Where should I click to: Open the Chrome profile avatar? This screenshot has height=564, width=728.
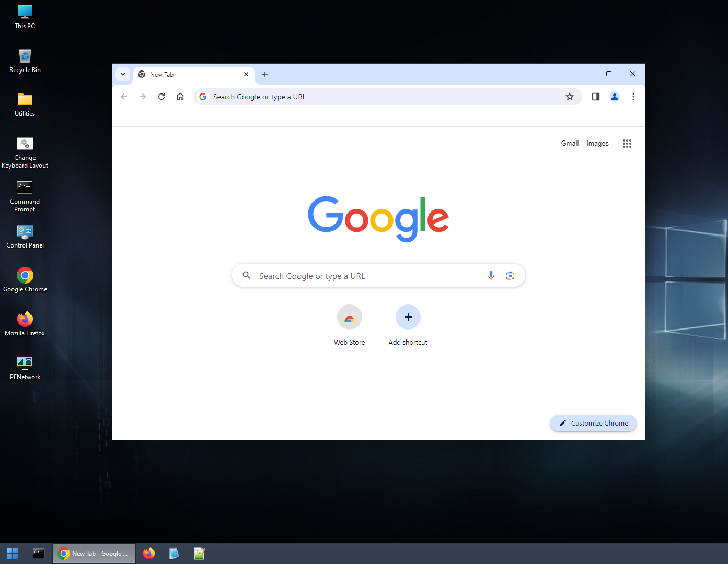(615, 97)
